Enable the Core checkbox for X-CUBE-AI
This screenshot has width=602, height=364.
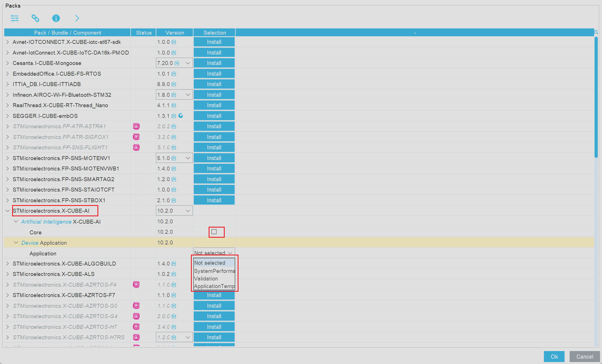(x=214, y=232)
